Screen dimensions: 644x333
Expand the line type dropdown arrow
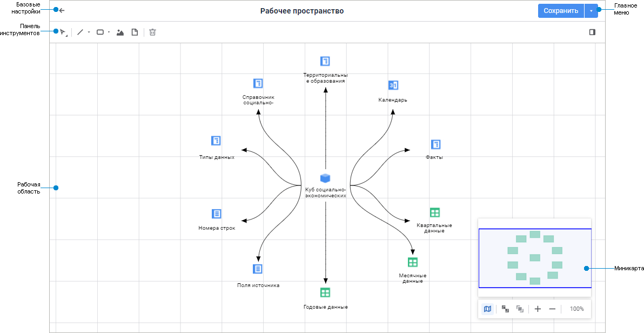point(89,32)
